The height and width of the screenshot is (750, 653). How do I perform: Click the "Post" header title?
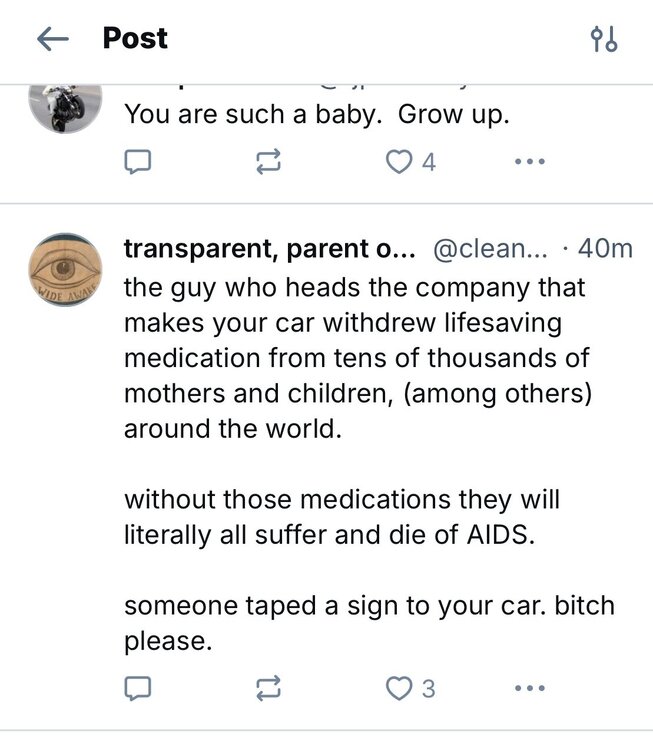(135, 39)
